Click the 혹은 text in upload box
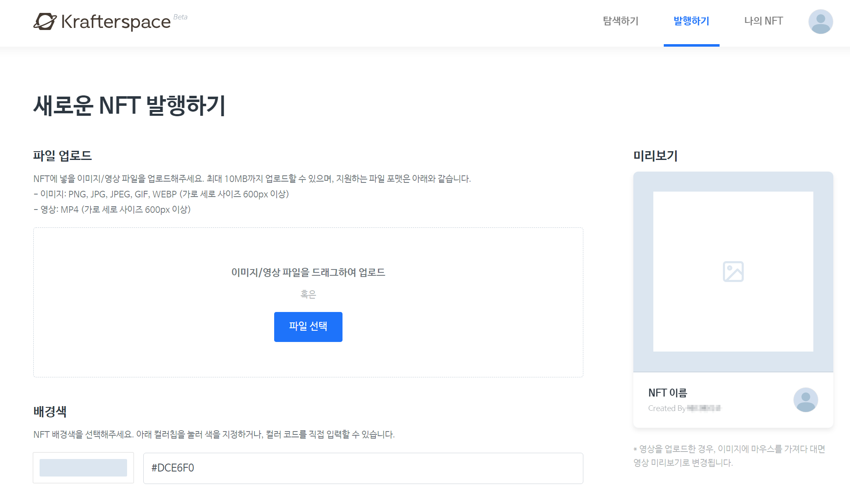 click(308, 294)
